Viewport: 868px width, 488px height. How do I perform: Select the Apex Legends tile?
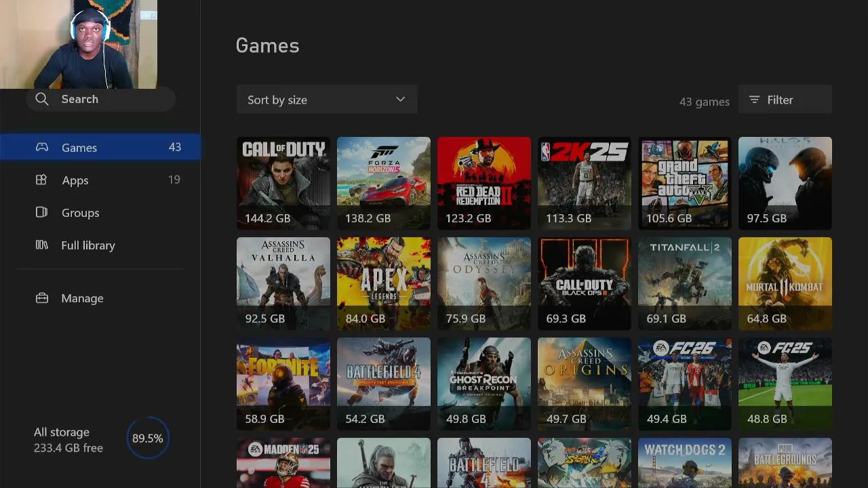384,283
